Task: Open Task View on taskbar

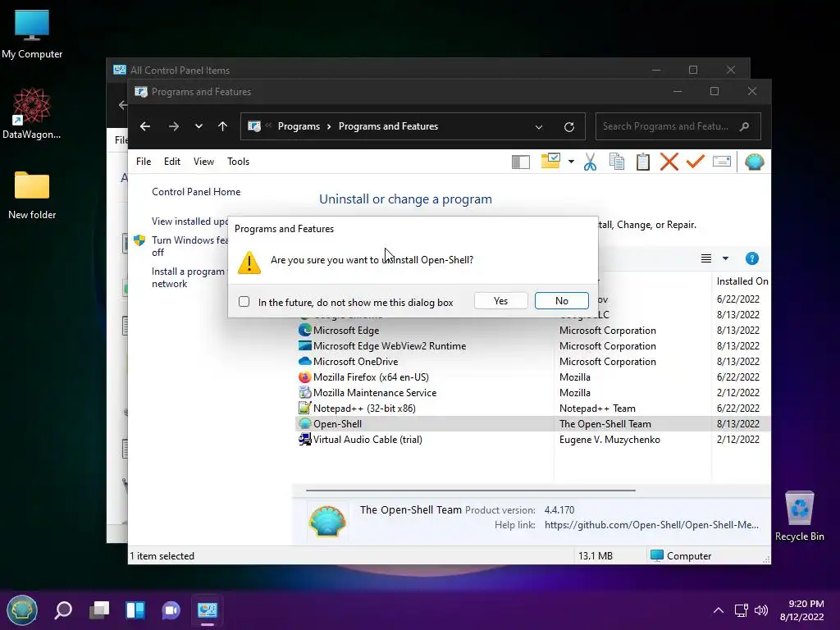Action: pyautogui.click(x=99, y=609)
